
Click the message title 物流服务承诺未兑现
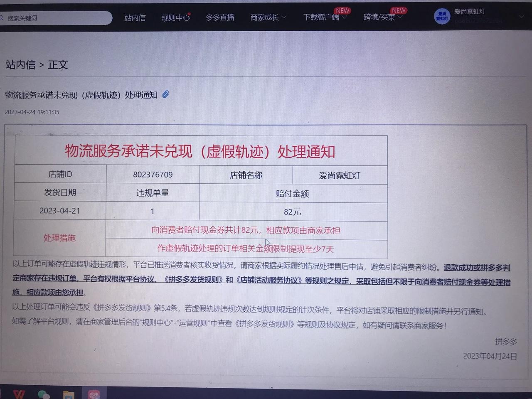(81, 95)
